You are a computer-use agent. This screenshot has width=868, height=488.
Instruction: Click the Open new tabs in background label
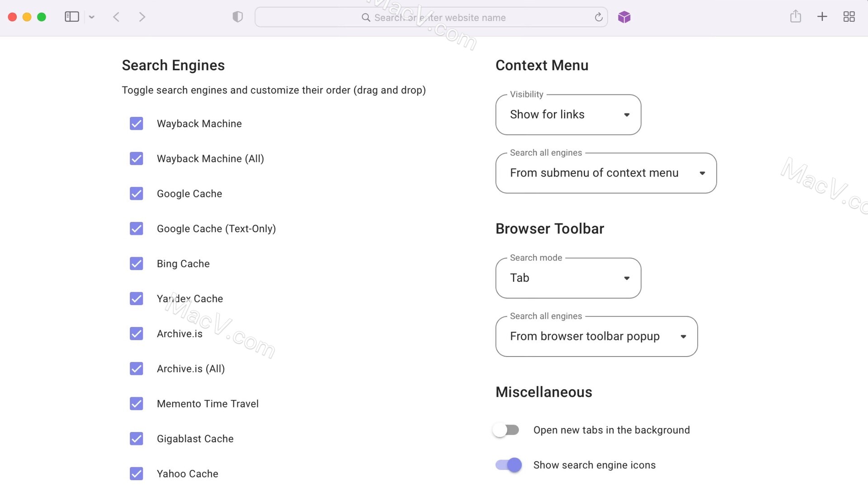612,430
